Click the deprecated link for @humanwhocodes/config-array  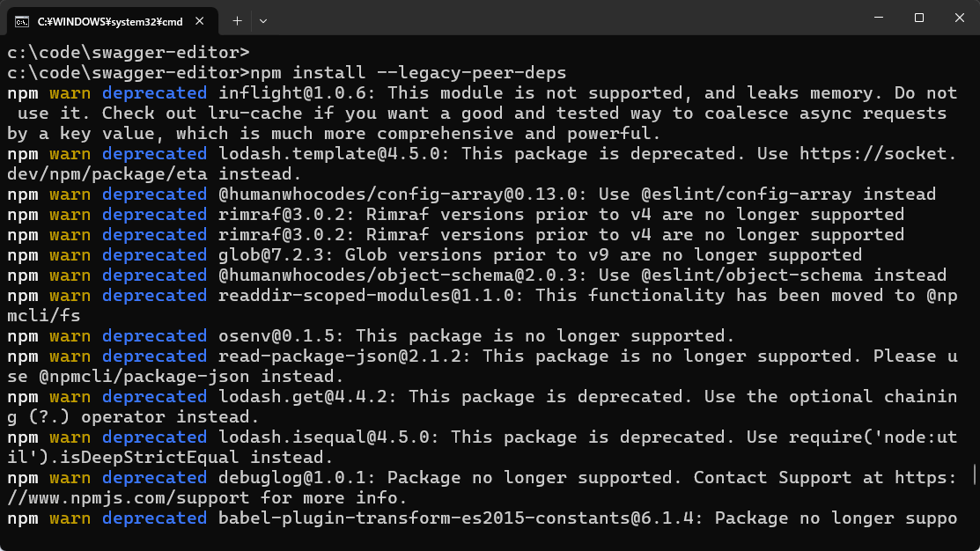[x=154, y=194]
